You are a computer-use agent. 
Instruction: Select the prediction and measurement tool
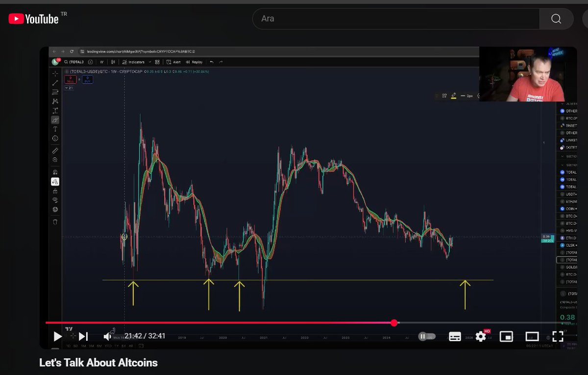[55, 111]
